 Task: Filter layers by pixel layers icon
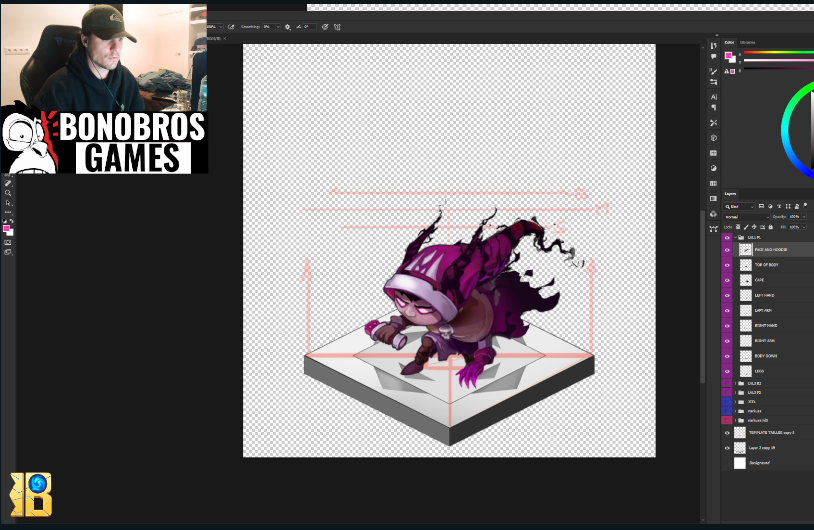(x=762, y=206)
